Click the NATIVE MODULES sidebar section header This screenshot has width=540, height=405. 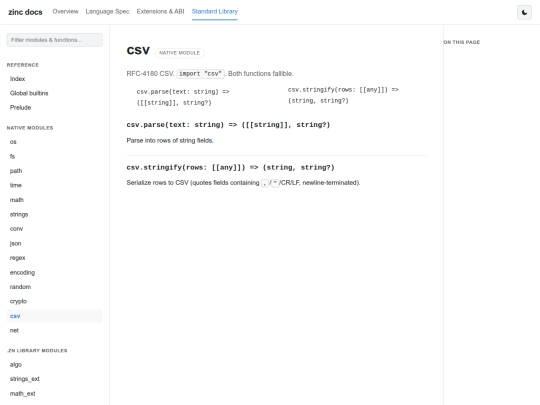coord(30,128)
